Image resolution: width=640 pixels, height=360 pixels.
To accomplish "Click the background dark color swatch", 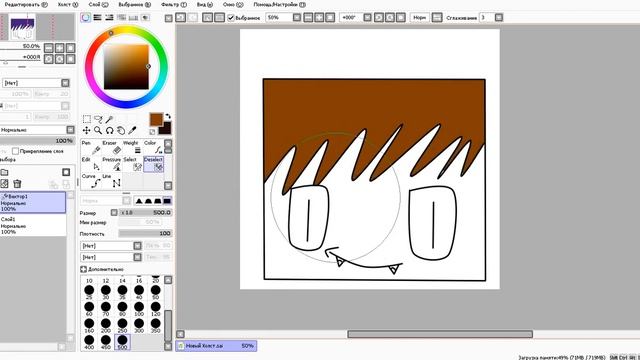I will pyautogui.click(x=166, y=128).
